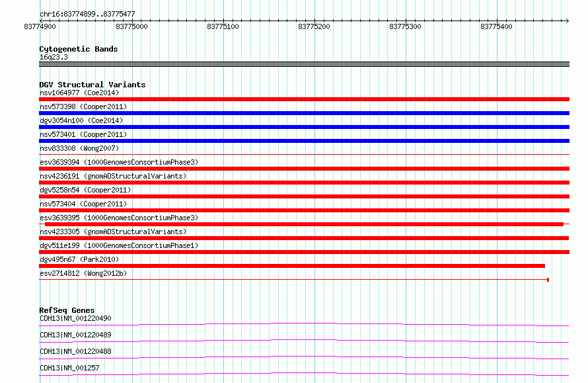Screen dimensions: 588x383
Task: Click the red bar under dgv495n67
Action: coord(292,266)
